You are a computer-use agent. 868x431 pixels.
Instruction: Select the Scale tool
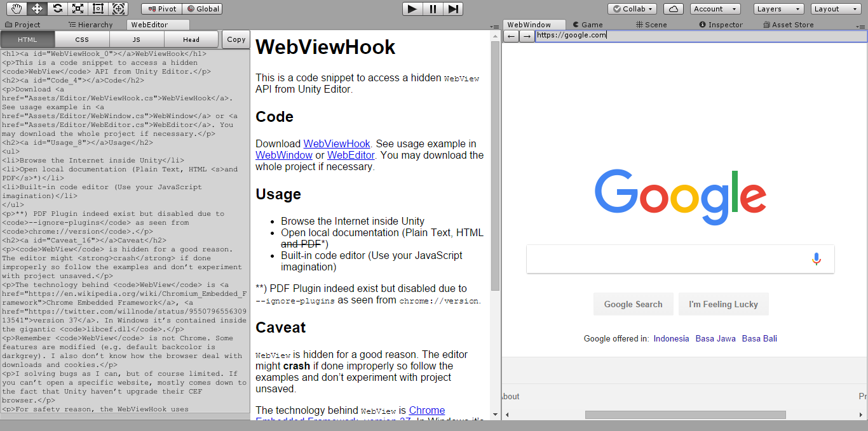pyautogui.click(x=78, y=8)
